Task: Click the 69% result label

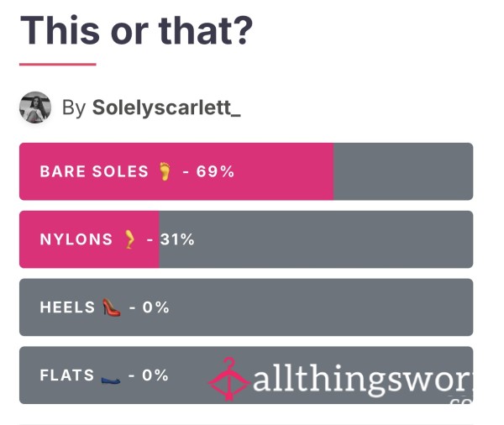Action: (215, 171)
